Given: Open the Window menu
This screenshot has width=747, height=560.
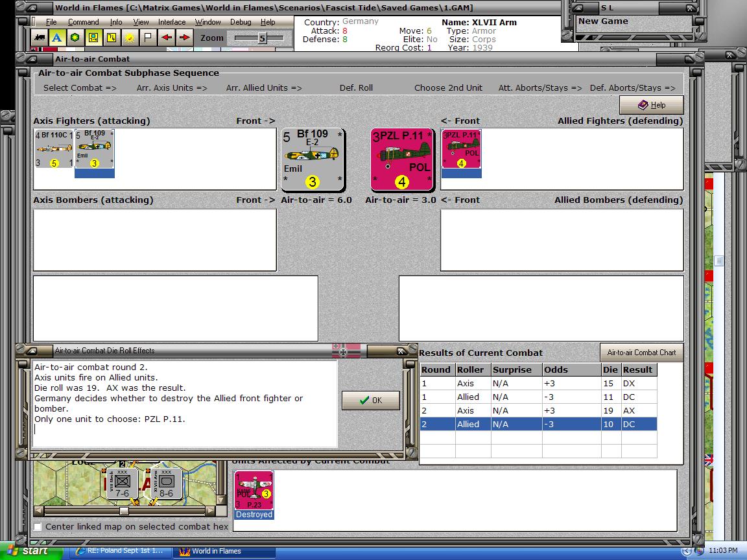Looking at the screenshot, I should [x=207, y=22].
